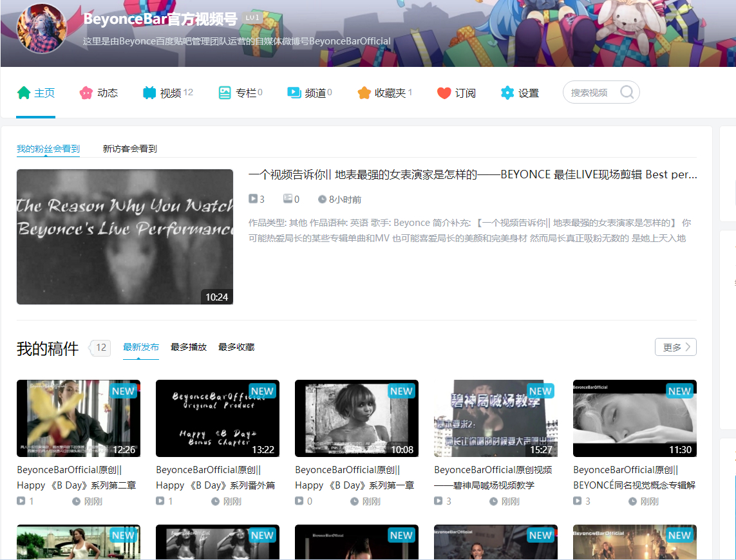Click clock icon under 系列第二章
The height and width of the screenshot is (560, 736).
tap(76, 501)
